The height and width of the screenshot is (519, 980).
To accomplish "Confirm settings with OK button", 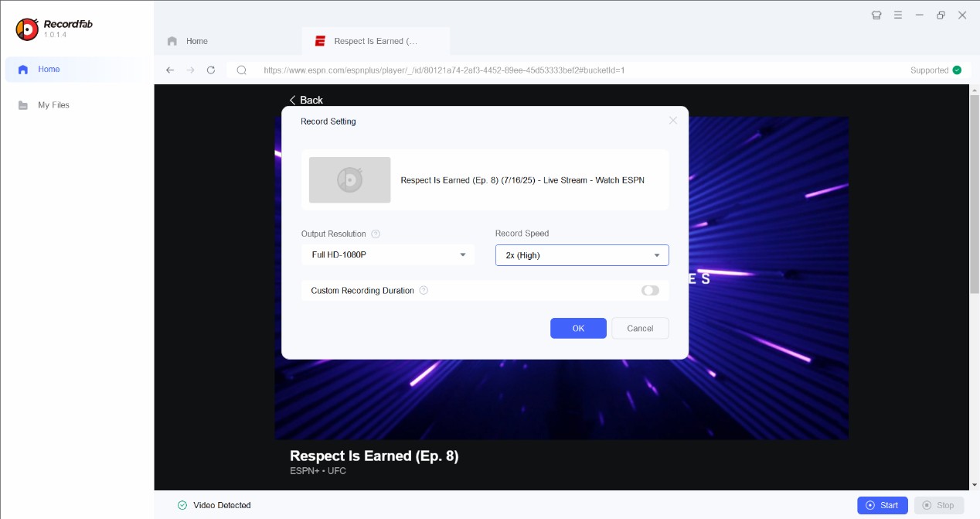I will [578, 328].
